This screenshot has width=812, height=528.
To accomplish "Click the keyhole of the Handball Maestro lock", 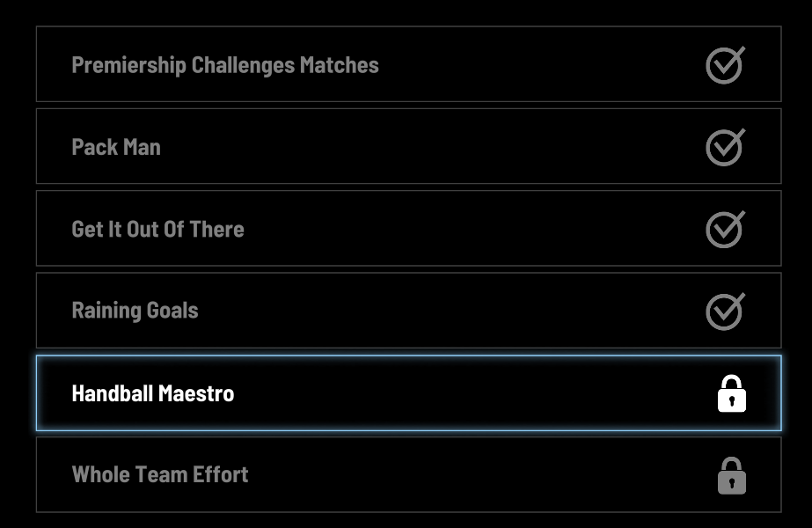I will [x=732, y=401].
